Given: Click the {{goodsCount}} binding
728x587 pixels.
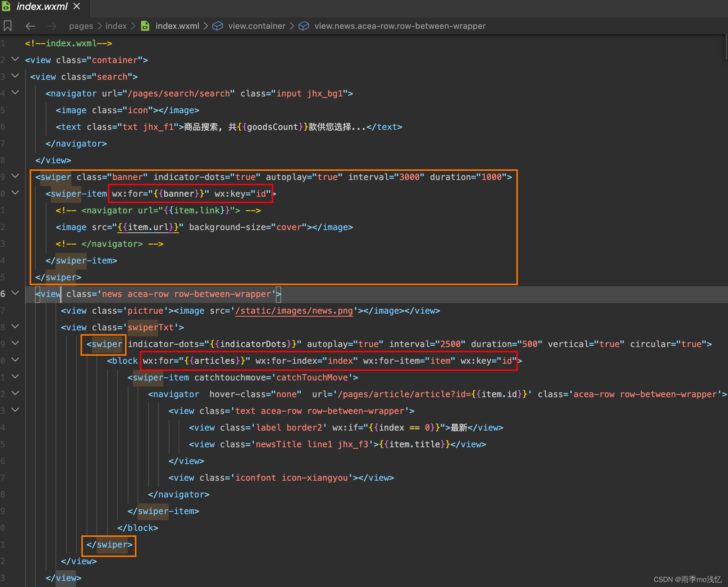Looking at the screenshot, I should coord(273,127).
